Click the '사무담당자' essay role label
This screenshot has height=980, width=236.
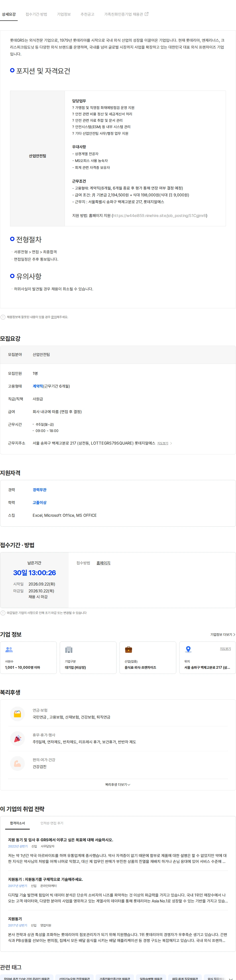coord(47,846)
